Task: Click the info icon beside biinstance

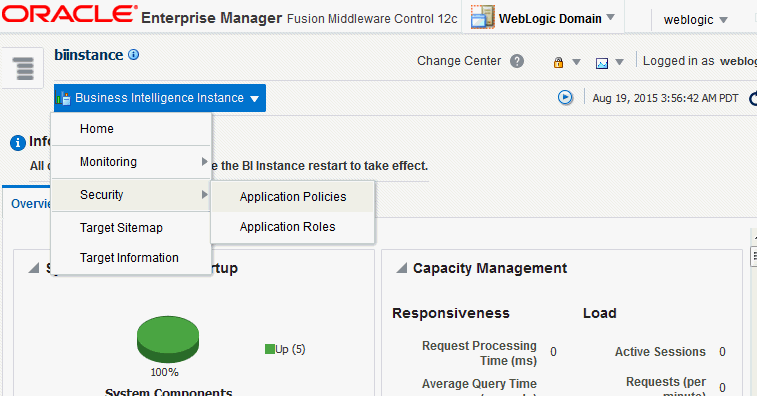Action: [134, 55]
